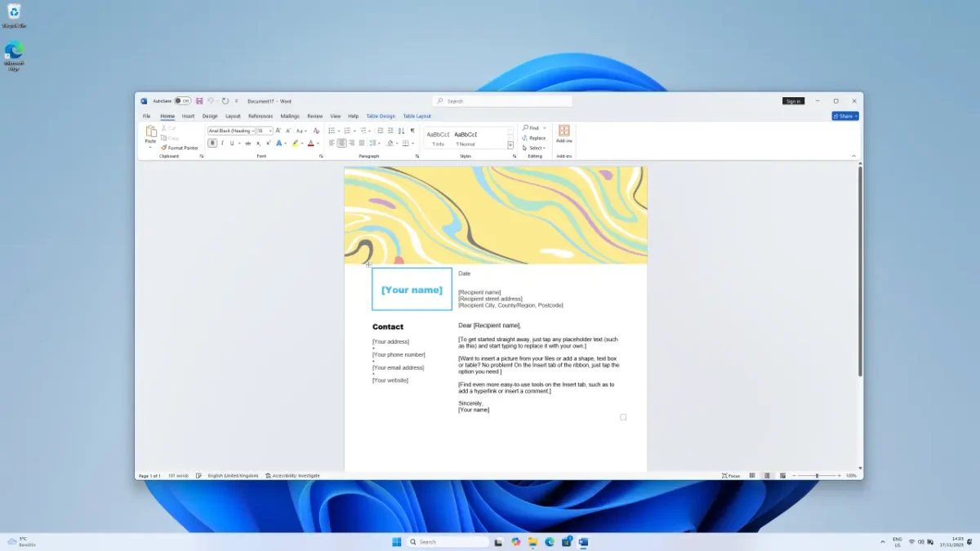Open the Add-ins pane
Screen dimensions: 980x551
coord(563,134)
